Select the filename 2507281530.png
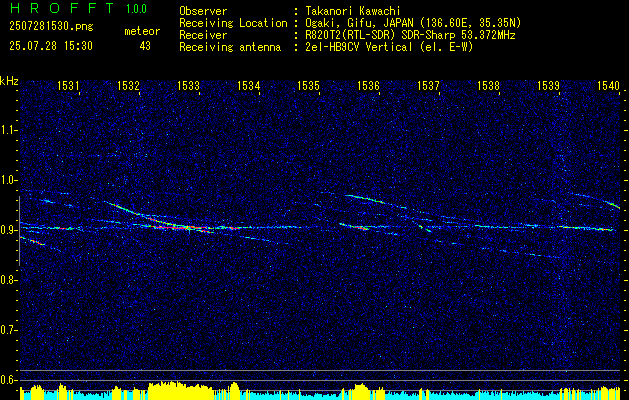This screenshot has height=400, width=629. [x=51, y=27]
